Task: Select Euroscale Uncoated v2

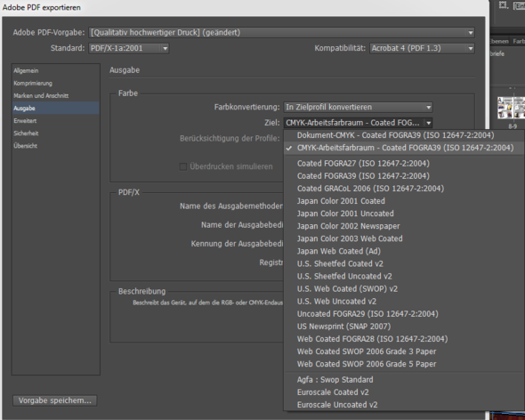Action: (x=404, y=405)
